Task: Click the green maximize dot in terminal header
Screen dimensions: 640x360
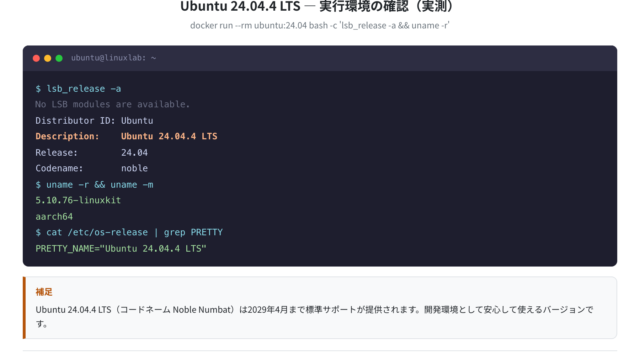Action: 59,58
